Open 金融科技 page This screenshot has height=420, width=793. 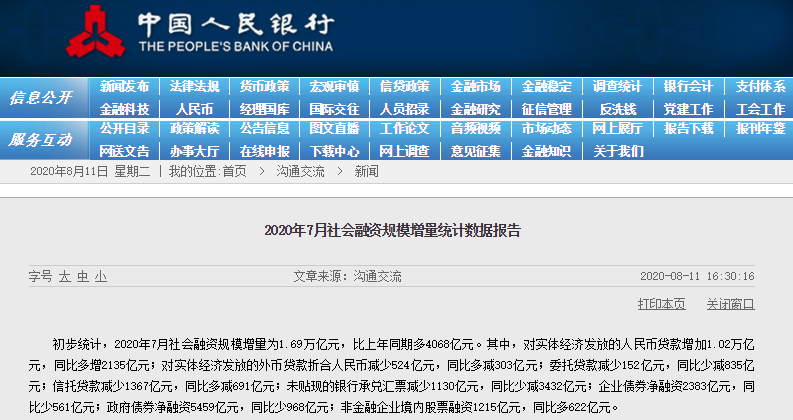coord(124,109)
